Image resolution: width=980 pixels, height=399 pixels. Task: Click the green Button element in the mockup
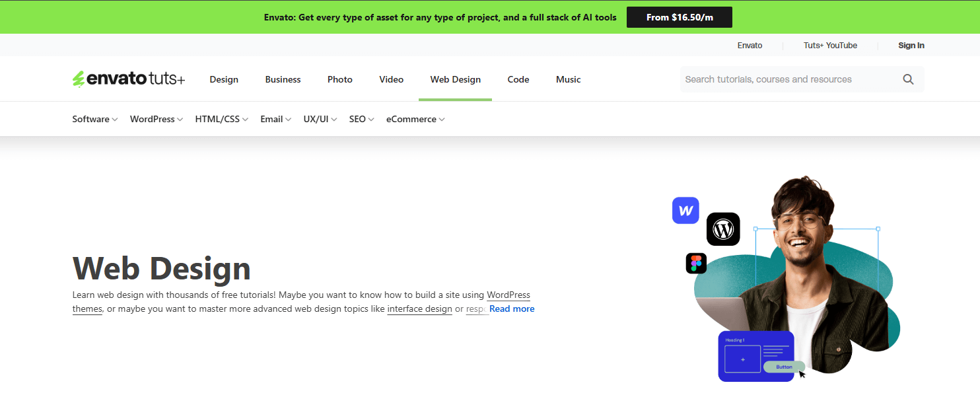783,366
